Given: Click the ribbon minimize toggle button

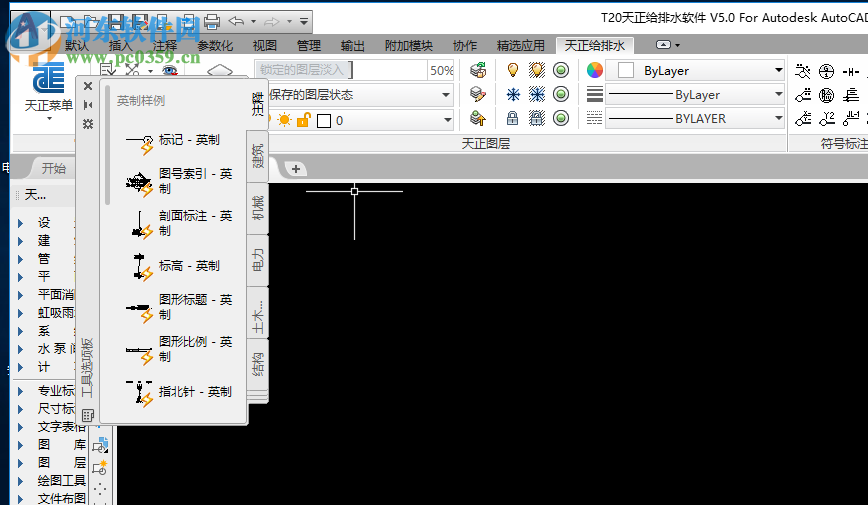Looking at the screenshot, I should click(x=663, y=45).
